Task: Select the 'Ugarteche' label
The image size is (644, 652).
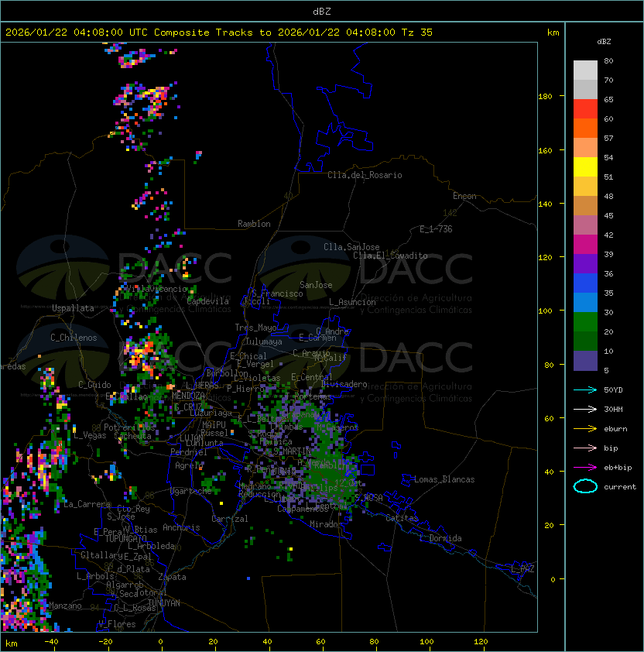Action: [191, 491]
